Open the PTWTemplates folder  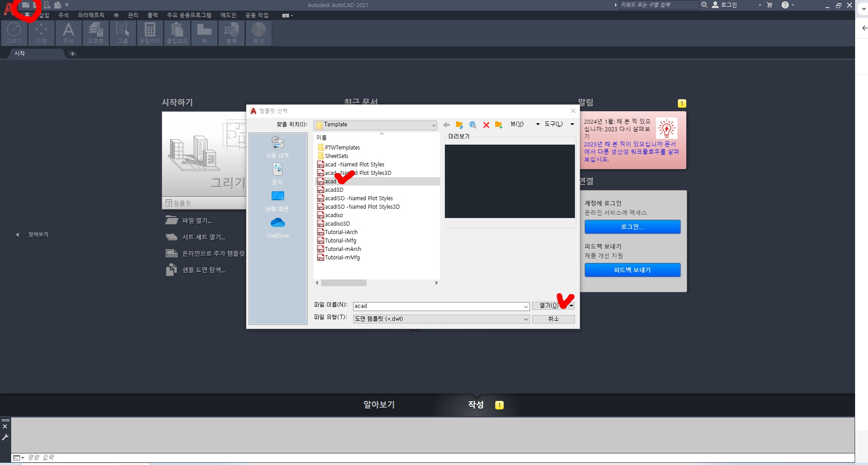tap(338, 148)
